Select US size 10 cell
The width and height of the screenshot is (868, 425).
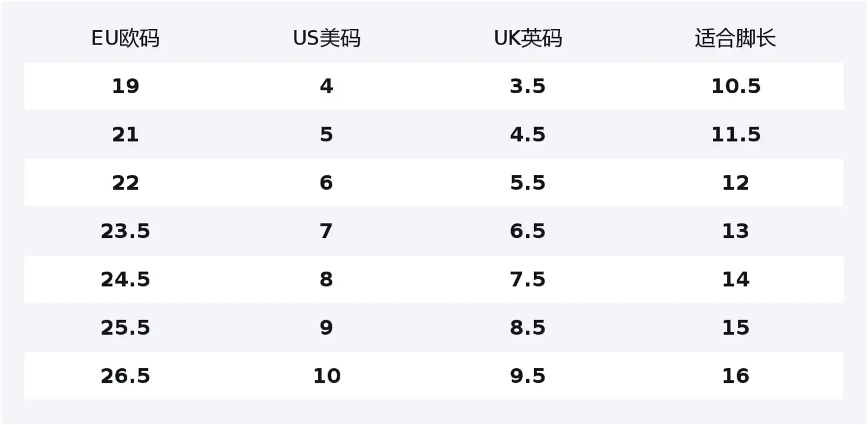(x=326, y=376)
